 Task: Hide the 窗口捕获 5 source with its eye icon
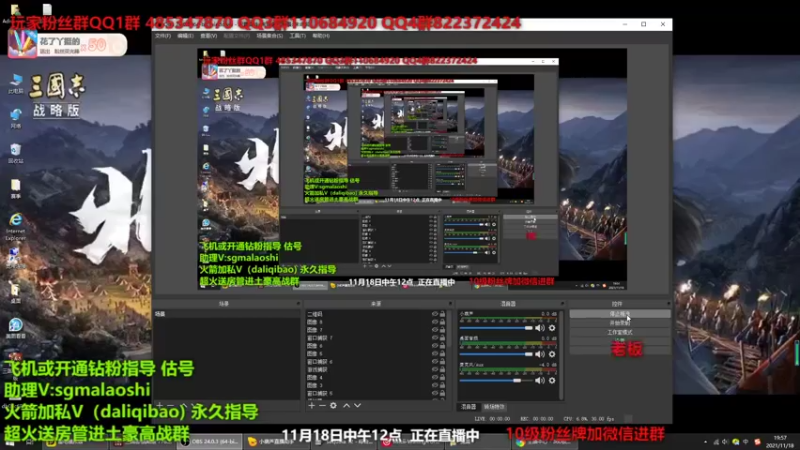pos(435,393)
